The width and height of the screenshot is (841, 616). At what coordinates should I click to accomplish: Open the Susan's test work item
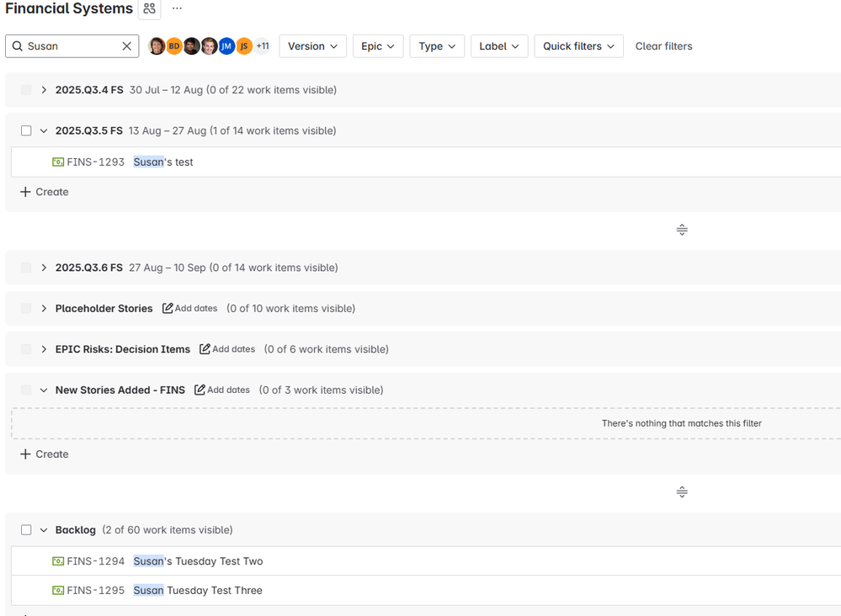163,162
